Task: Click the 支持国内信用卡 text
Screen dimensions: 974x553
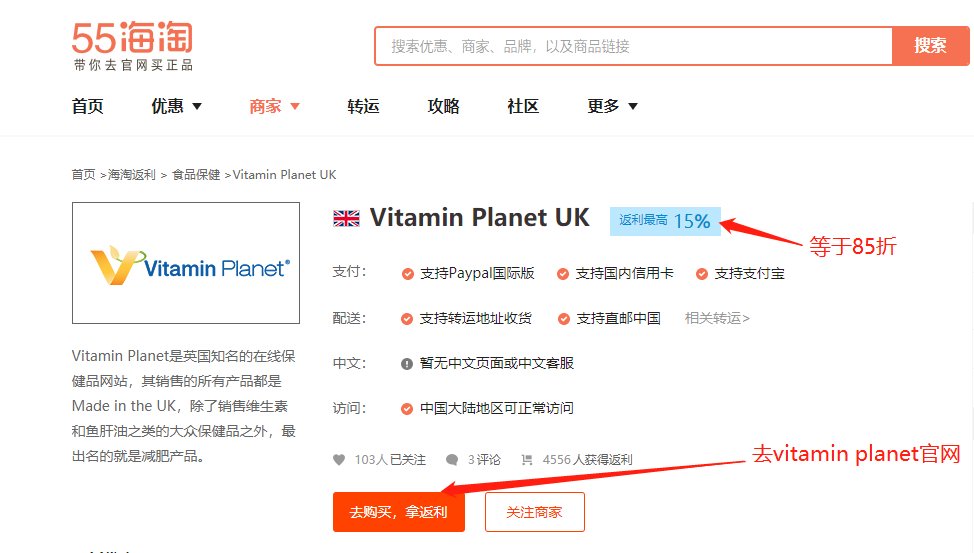Action: (624, 274)
